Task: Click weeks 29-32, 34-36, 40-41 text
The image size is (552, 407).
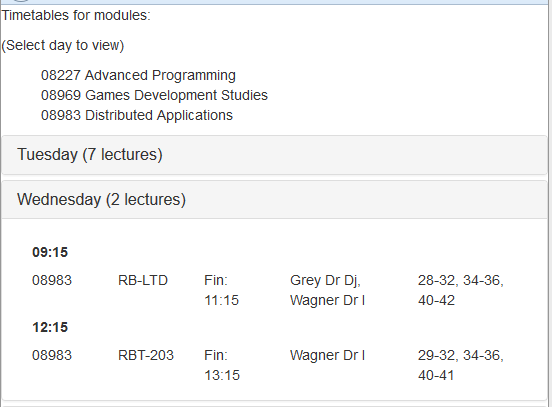Action: tap(461, 365)
